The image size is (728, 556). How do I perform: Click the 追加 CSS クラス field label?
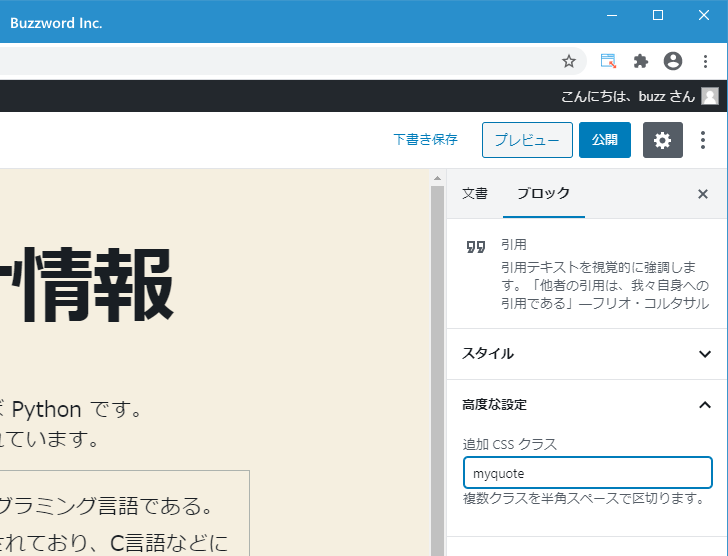(x=510, y=444)
